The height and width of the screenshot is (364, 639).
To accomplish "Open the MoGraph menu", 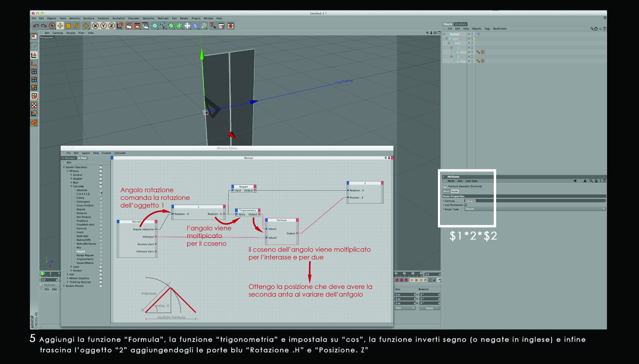I will point(163,18).
